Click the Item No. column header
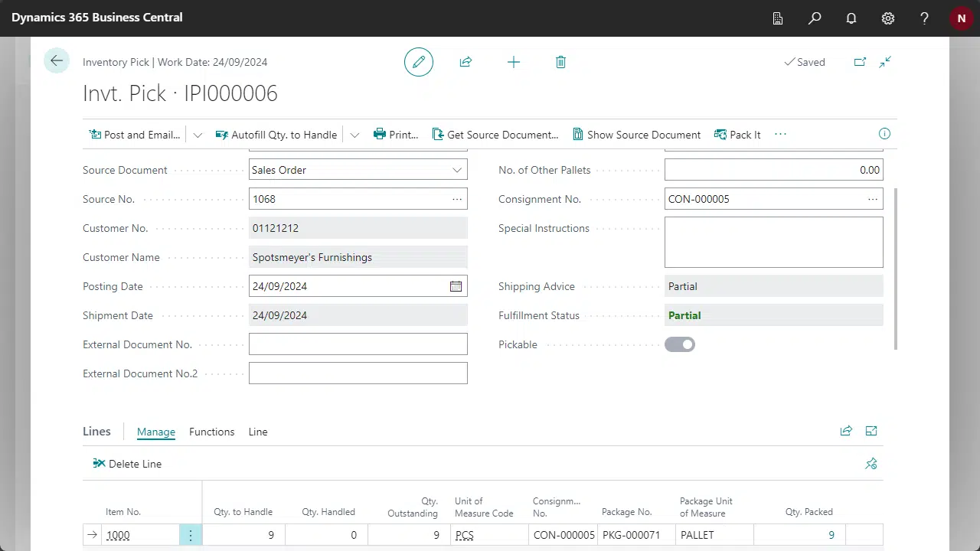Viewport: 980px width, 551px height. point(123,512)
